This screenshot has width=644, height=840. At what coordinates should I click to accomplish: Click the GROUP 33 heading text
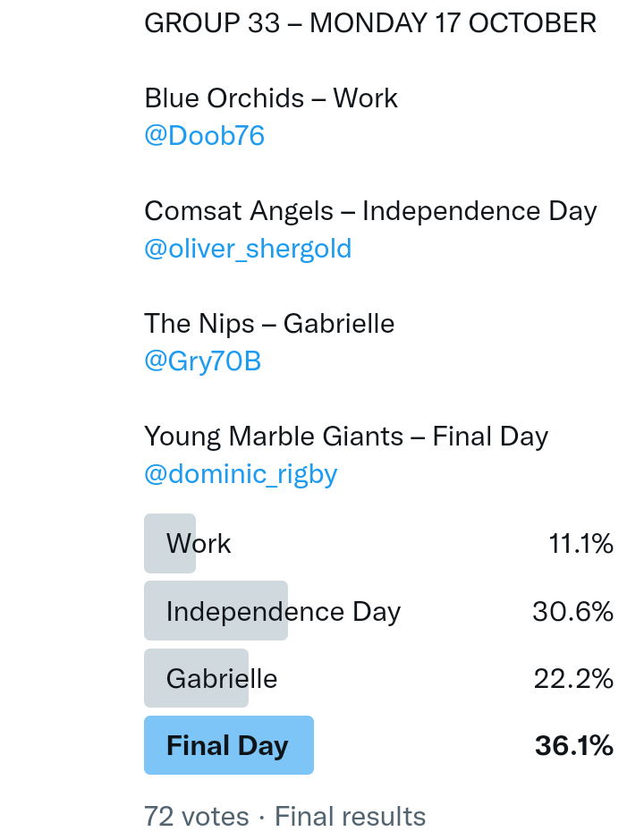[212, 23]
